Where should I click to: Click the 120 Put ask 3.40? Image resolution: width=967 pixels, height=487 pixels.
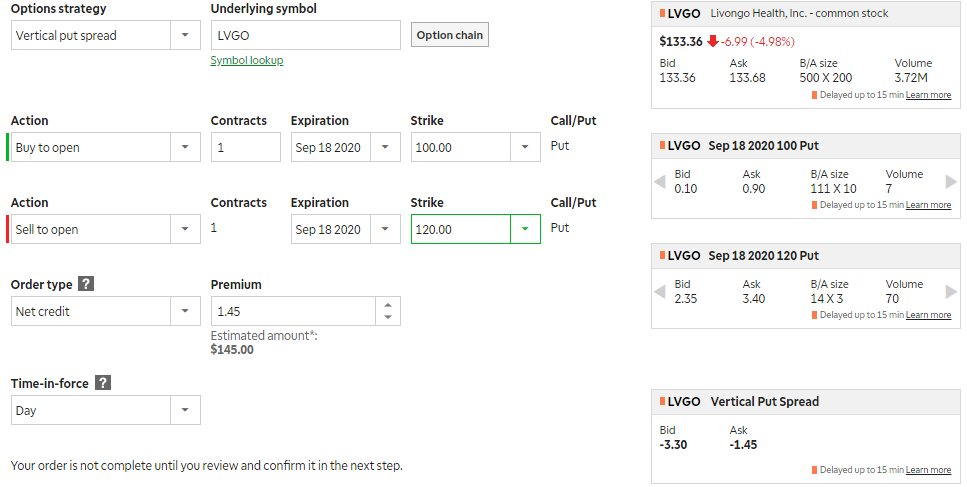[754, 298]
